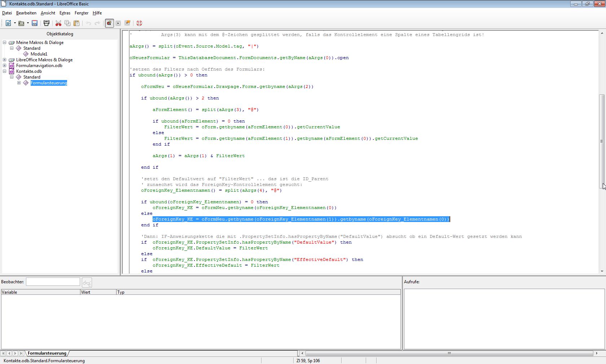Screen dimensions: 606x364
Task: Click the remove watch glasses icon
Action: [x=87, y=283]
